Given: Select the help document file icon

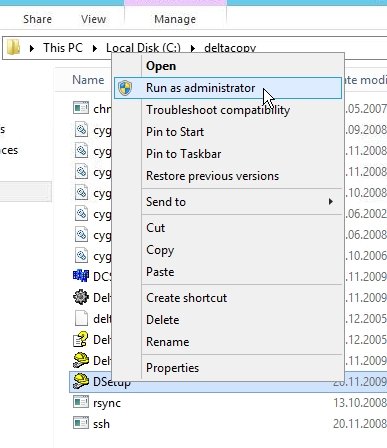Looking at the screenshot, I should pyautogui.click(x=81, y=339).
